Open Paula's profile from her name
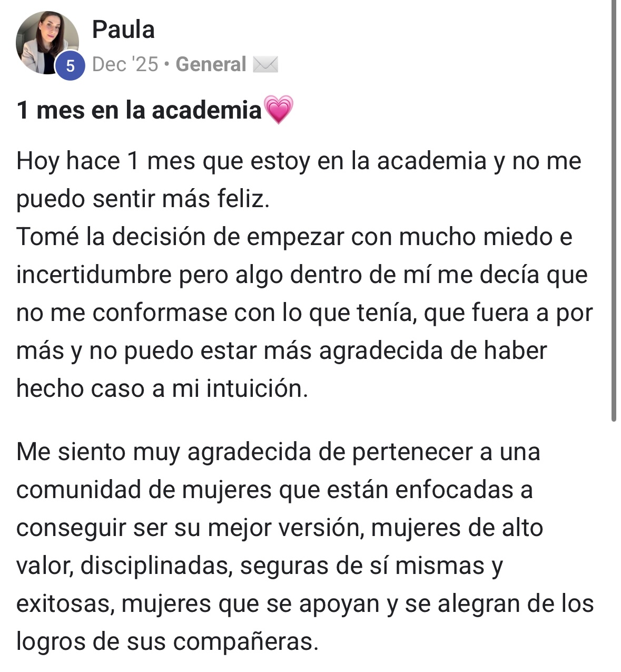 pos(123,30)
